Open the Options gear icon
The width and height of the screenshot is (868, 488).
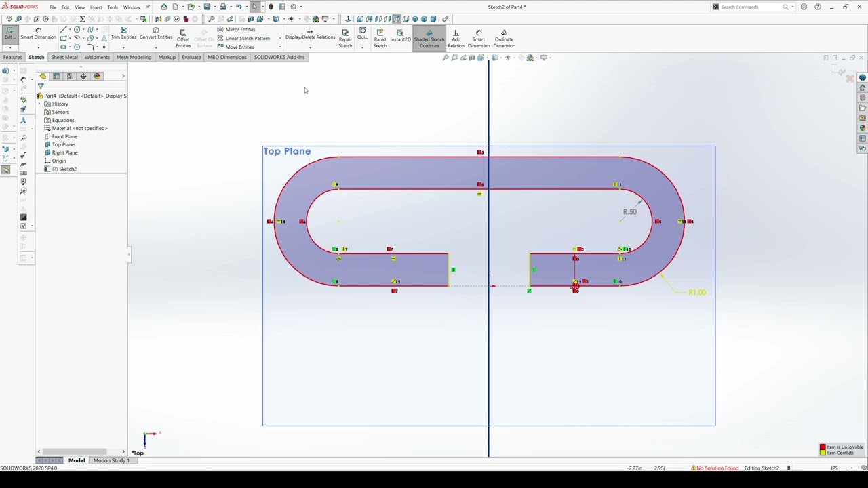[x=293, y=7]
